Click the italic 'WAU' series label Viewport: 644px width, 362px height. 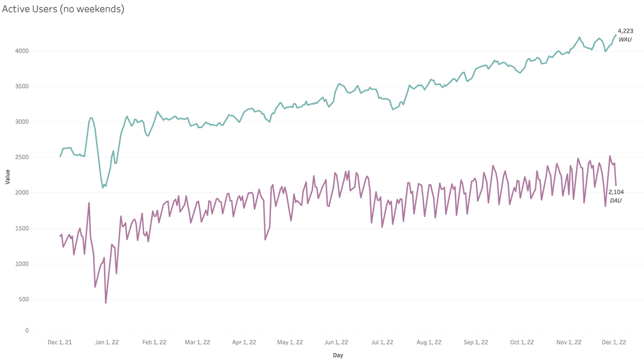[625, 39]
